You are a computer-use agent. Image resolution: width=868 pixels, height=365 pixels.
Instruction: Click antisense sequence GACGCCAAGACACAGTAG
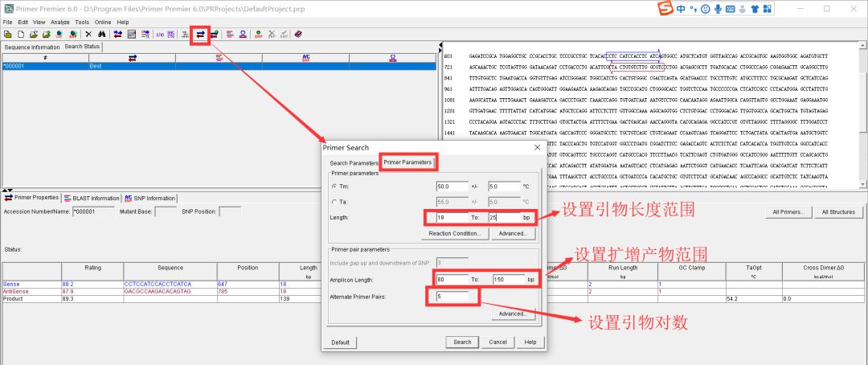tap(158, 291)
